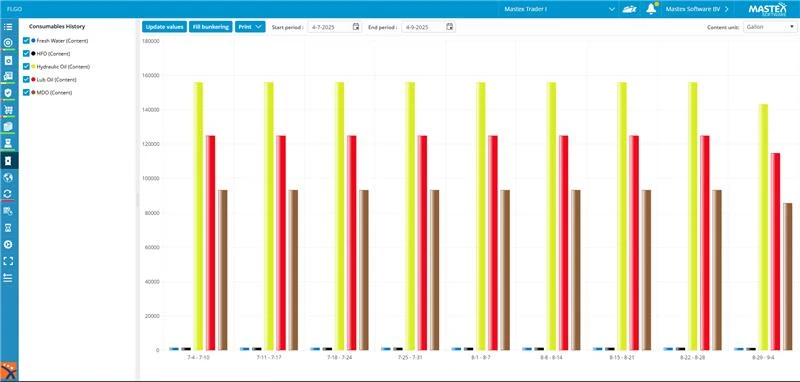Open the Print dropdown button
Viewport: 800px width, 382px height.
tap(250, 27)
